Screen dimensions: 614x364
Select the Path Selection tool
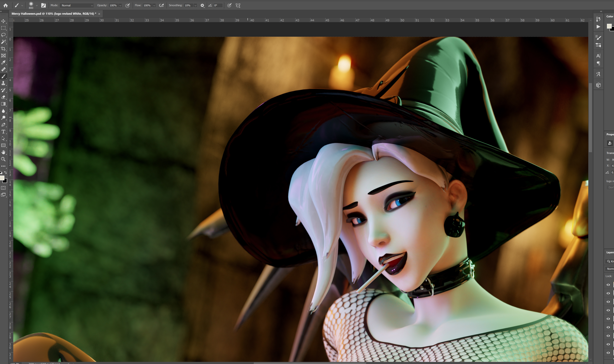click(3, 139)
